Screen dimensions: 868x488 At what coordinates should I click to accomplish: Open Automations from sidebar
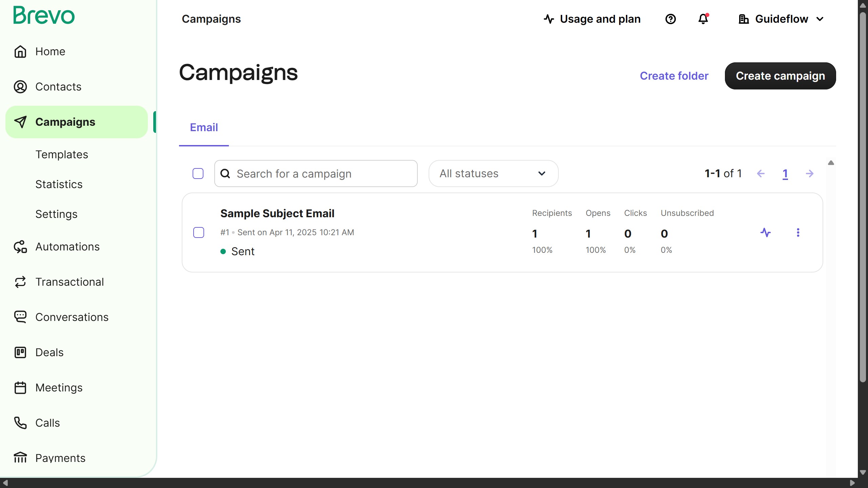(x=67, y=247)
